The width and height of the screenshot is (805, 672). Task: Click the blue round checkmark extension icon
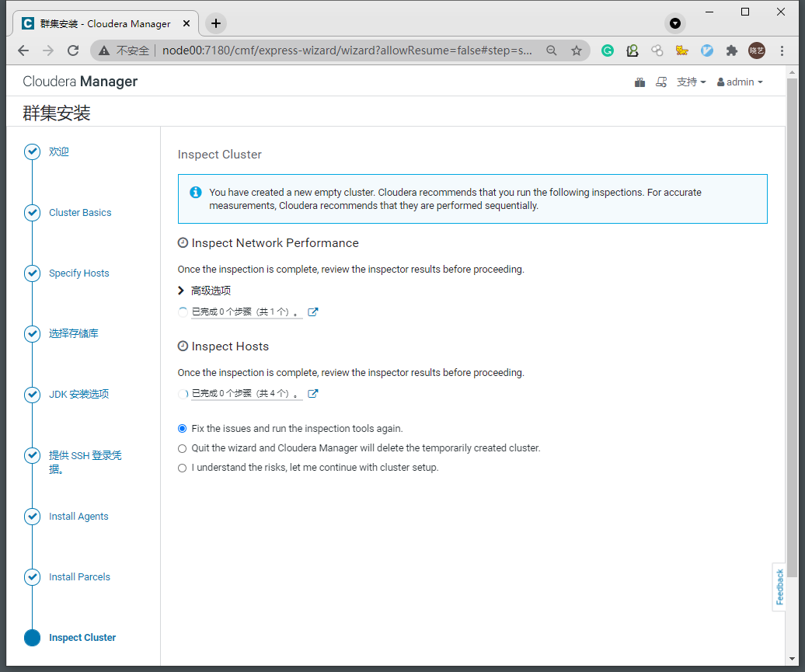pyautogui.click(x=707, y=50)
